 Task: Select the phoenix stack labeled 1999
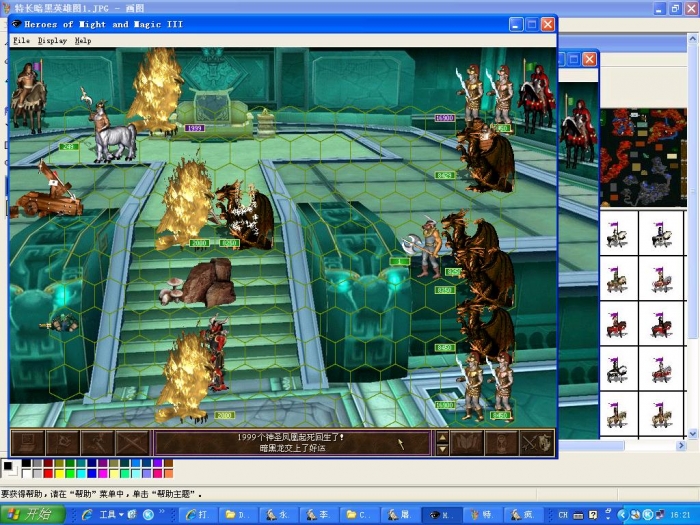click(x=155, y=92)
